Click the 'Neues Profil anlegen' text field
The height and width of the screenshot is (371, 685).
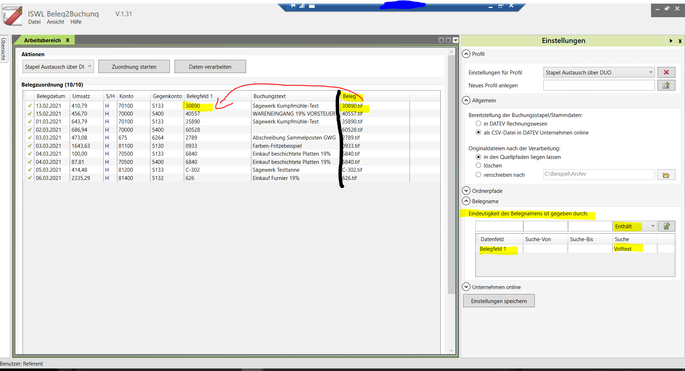[599, 85]
